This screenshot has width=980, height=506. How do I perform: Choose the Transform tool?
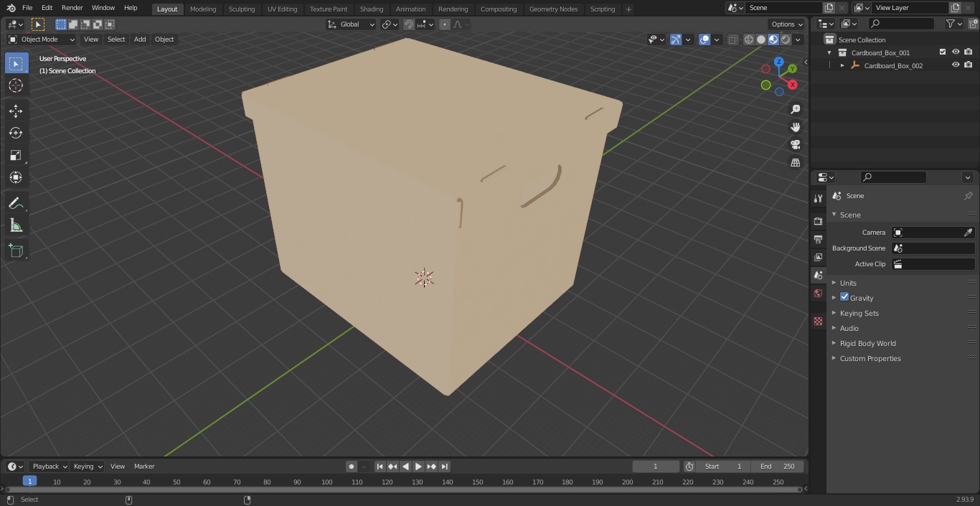point(16,177)
